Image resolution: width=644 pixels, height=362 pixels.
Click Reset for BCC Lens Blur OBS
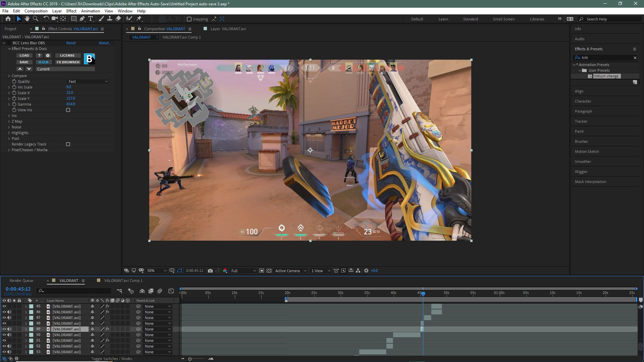71,43
